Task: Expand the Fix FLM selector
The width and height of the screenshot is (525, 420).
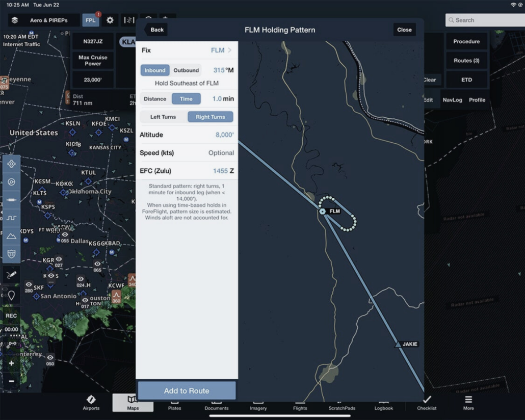Action: click(x=221, y=50)
